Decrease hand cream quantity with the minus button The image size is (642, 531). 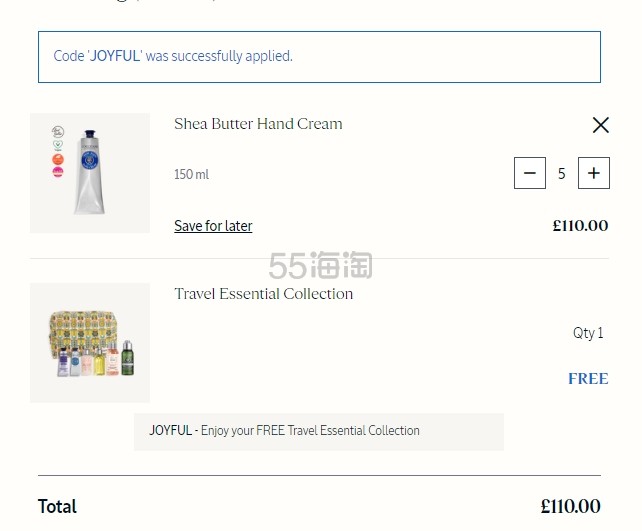click(530, 173)
